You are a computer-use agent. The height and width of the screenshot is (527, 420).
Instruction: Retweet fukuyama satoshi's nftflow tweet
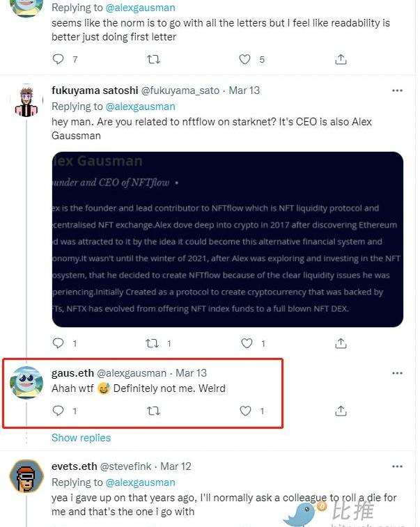152,343
